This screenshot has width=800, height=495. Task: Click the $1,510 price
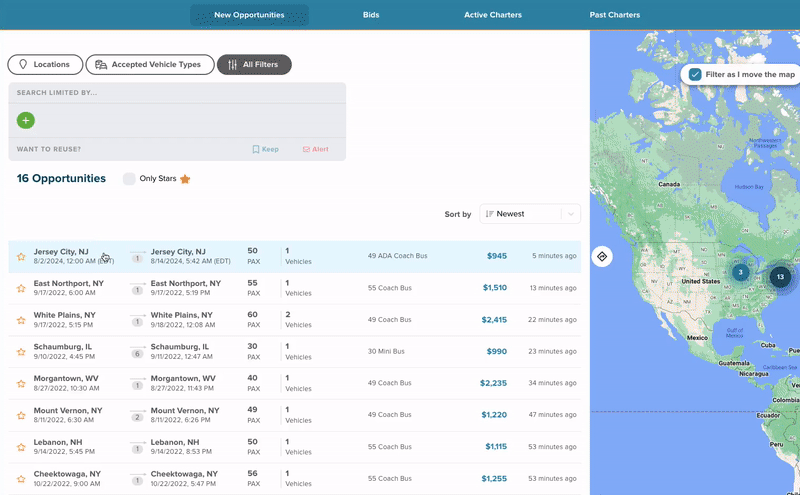495,288
